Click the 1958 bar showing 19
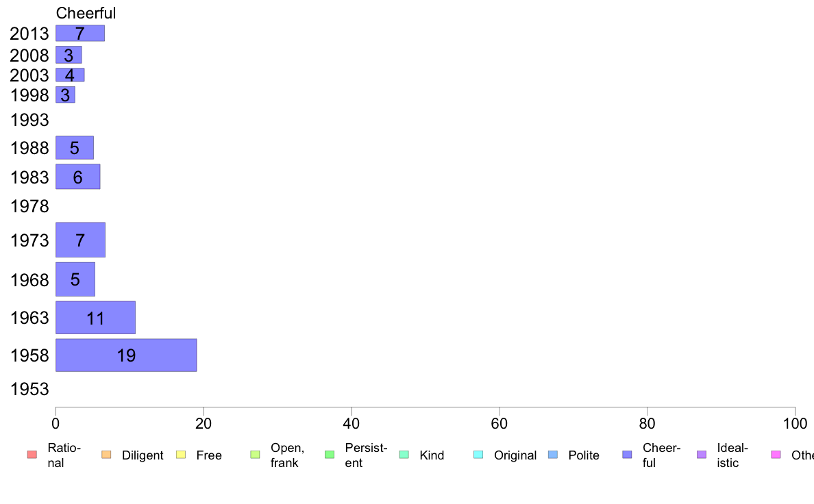This screenshot has height=504, width=814. click(126, 355)
